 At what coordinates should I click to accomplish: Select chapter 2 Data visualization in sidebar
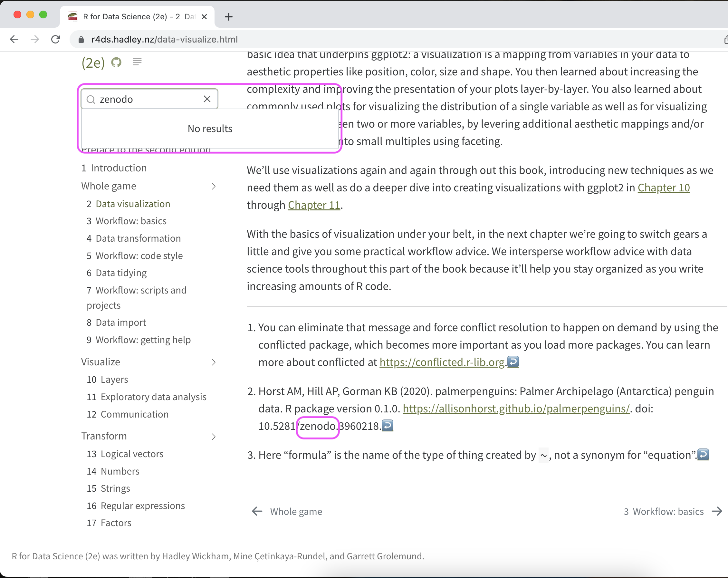pyautogui.click(x=132, y=204)
